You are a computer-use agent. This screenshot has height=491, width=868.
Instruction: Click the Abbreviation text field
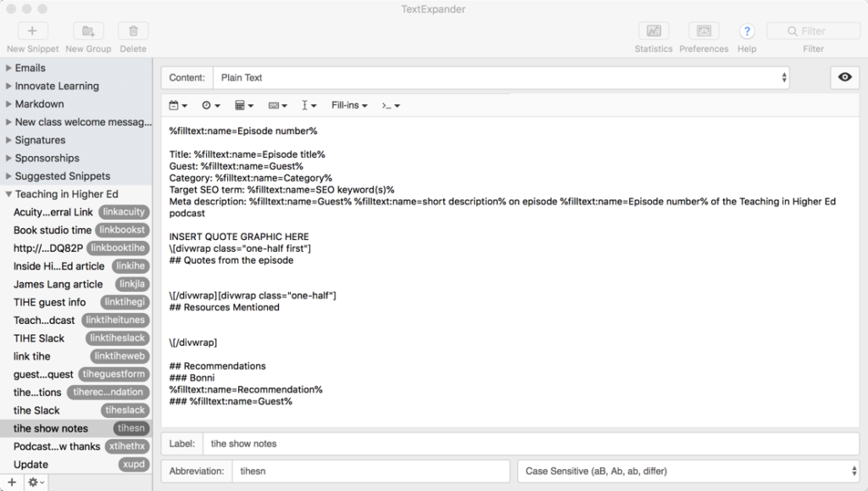[370, 471]
